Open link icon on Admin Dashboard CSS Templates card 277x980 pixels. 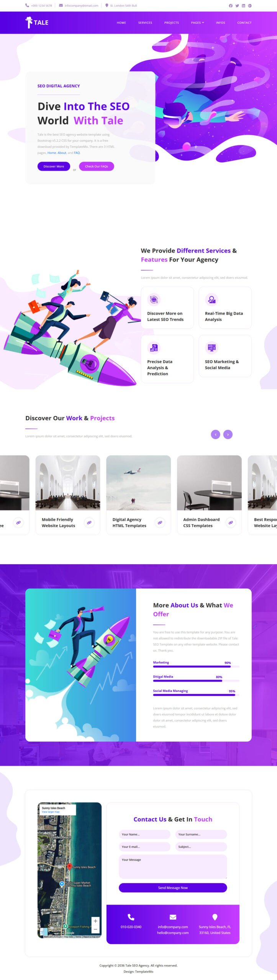pyautogui.click(x=231, y=522)
